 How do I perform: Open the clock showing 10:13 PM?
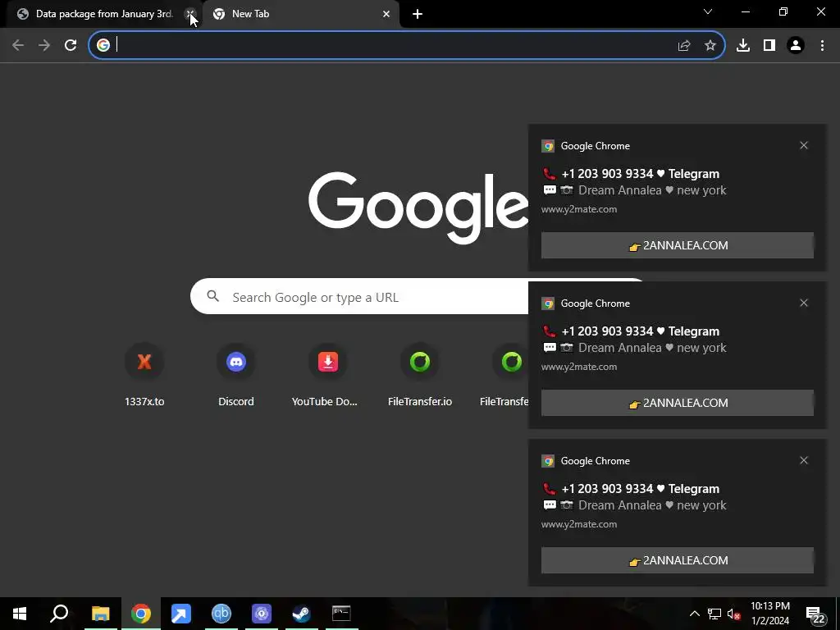[x=769, y=614]
